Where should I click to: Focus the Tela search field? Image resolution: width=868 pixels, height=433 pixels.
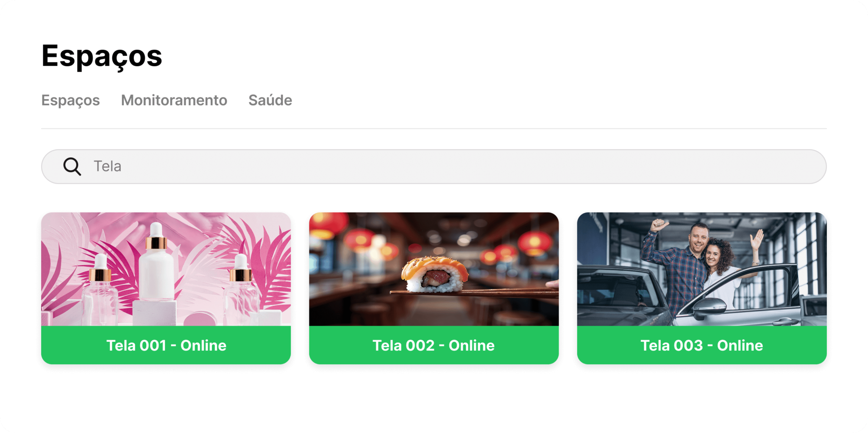[434, 166]
